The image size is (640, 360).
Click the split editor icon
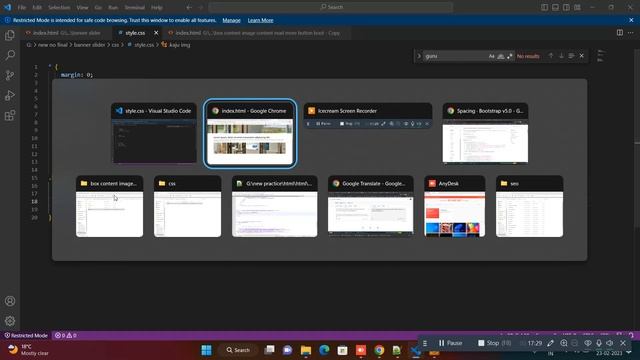click(x=620, y=33)
